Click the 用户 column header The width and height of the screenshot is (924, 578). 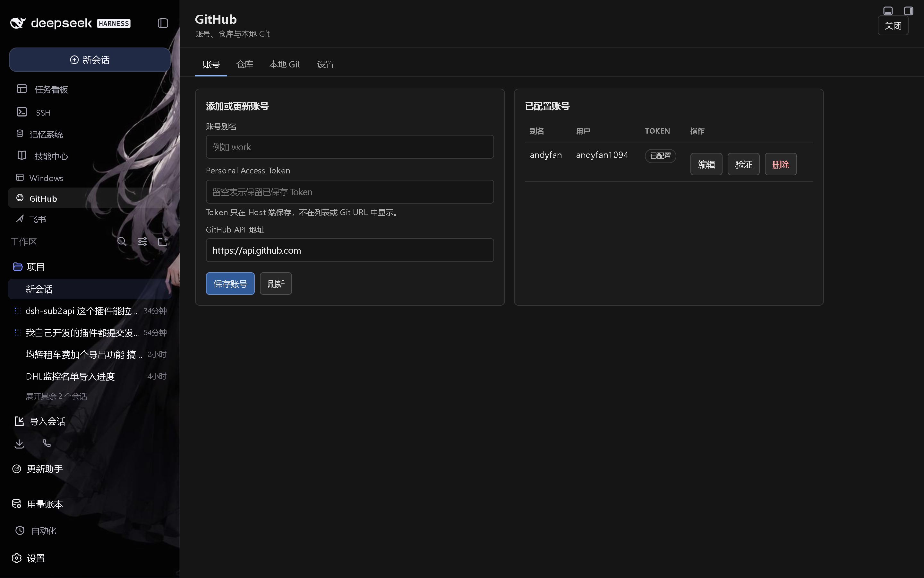click(583, 131)
